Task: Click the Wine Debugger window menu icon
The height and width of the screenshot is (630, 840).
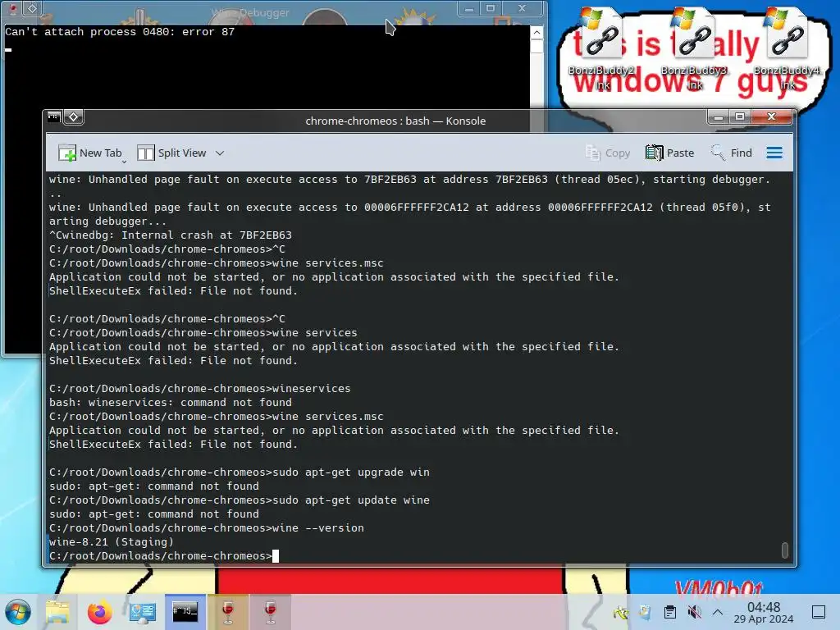Action: 11,8
